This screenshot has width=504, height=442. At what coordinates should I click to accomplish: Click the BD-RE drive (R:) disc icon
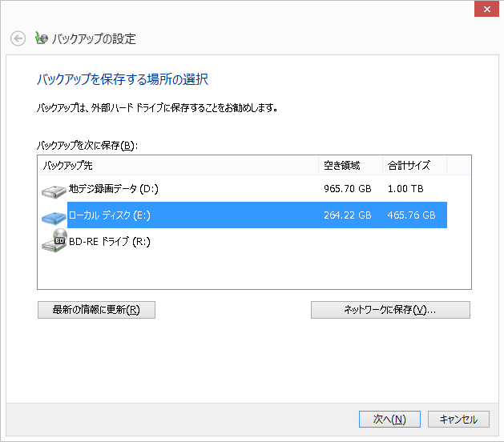(54, 241)
